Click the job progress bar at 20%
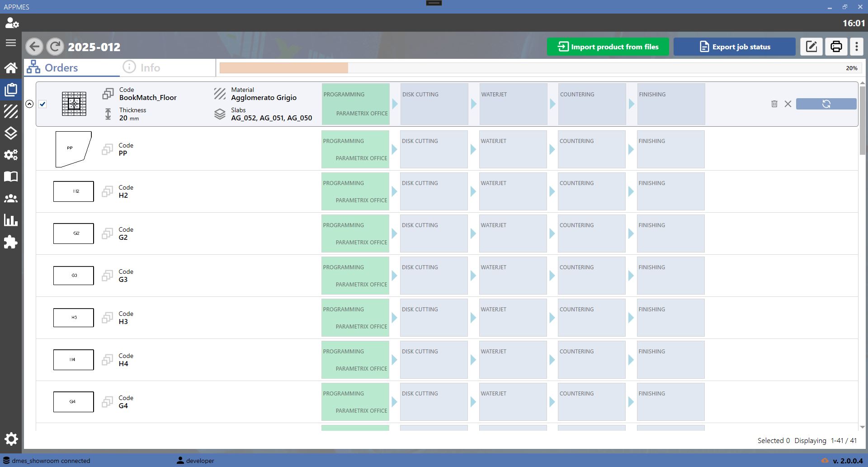 (x=541, y=68)
